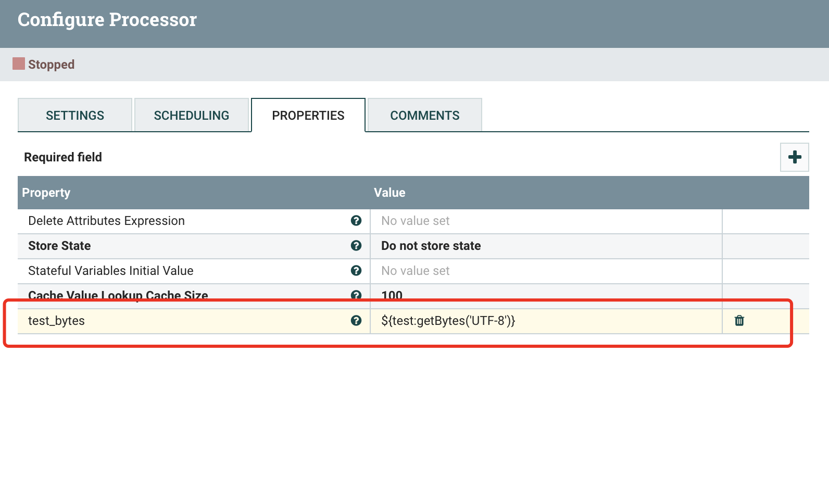Switch to the SETTINGS tab
The width and height of the screenshot is (829, 504).
coord(75,115)
